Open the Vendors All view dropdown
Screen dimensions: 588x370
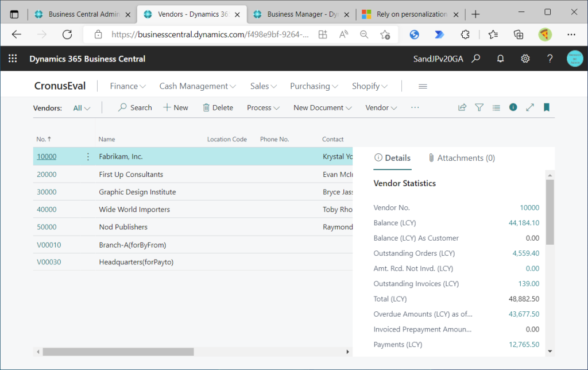(x=82, y=108)
